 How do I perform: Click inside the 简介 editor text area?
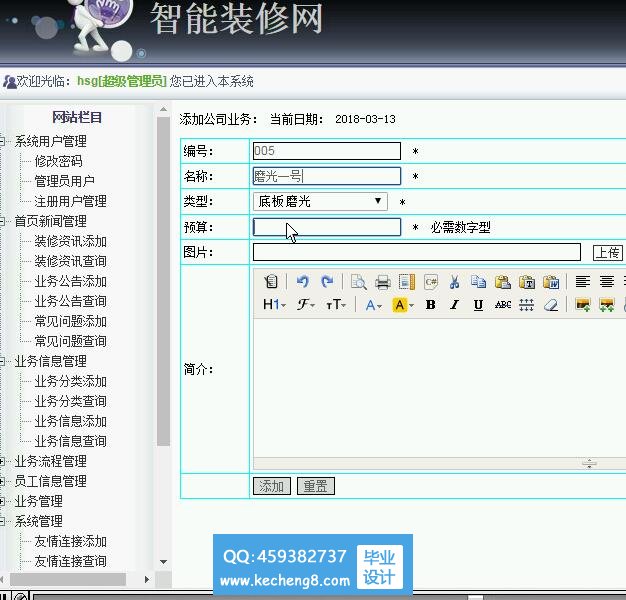click(439, 387)
